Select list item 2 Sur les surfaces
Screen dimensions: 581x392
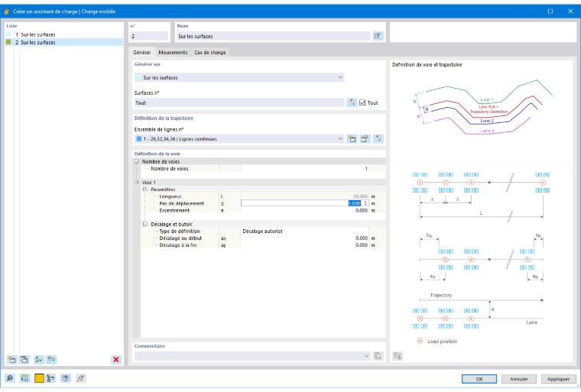[64, 42]
